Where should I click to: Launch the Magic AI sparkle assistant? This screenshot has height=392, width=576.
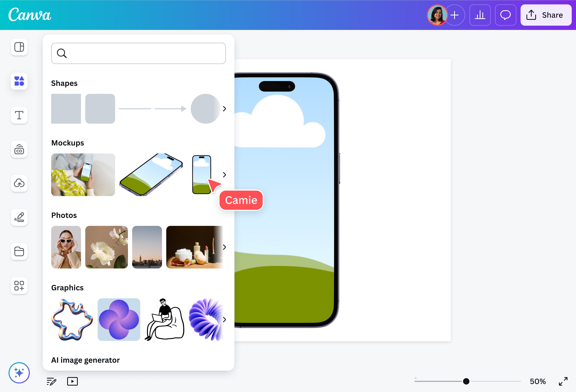19,373
